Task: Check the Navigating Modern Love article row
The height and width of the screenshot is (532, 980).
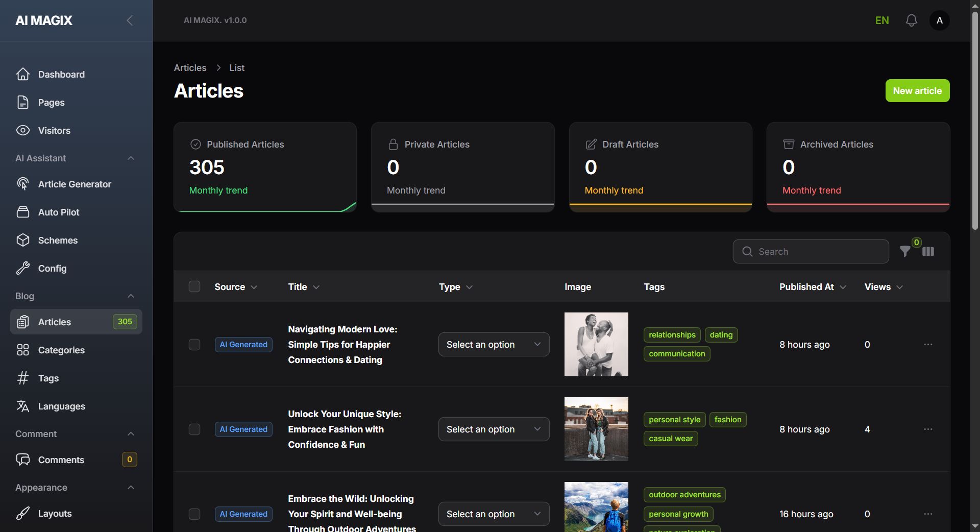Action: [194, 345]
